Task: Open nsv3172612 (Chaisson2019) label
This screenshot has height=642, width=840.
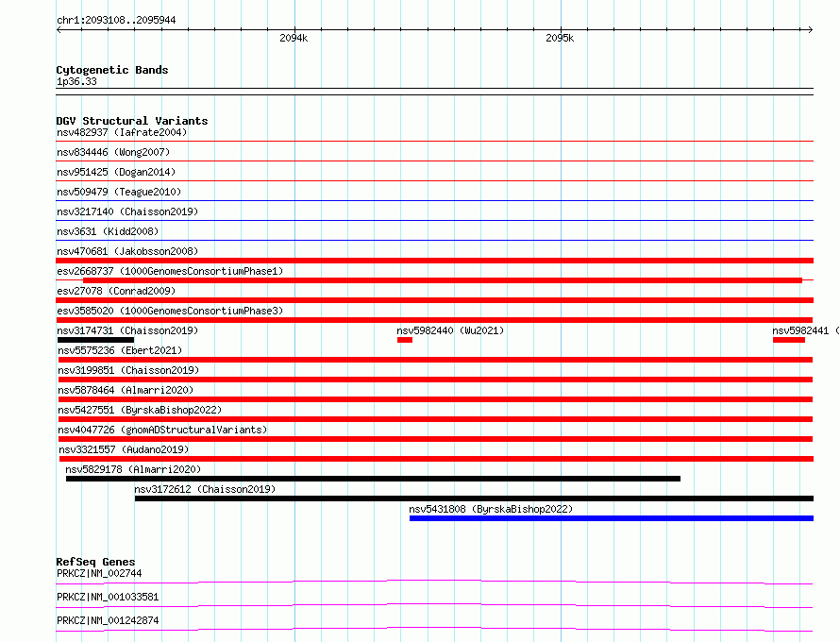Action: [205, 489]
